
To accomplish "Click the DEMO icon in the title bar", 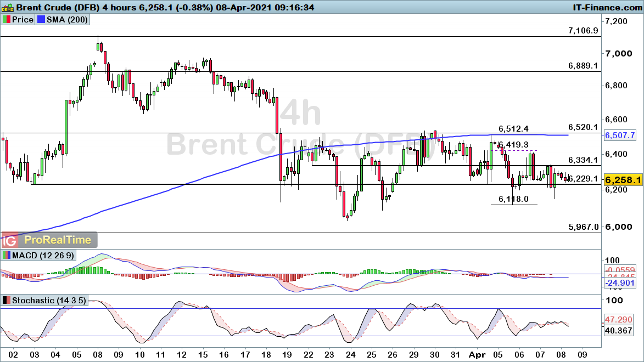I will (8, 7).
